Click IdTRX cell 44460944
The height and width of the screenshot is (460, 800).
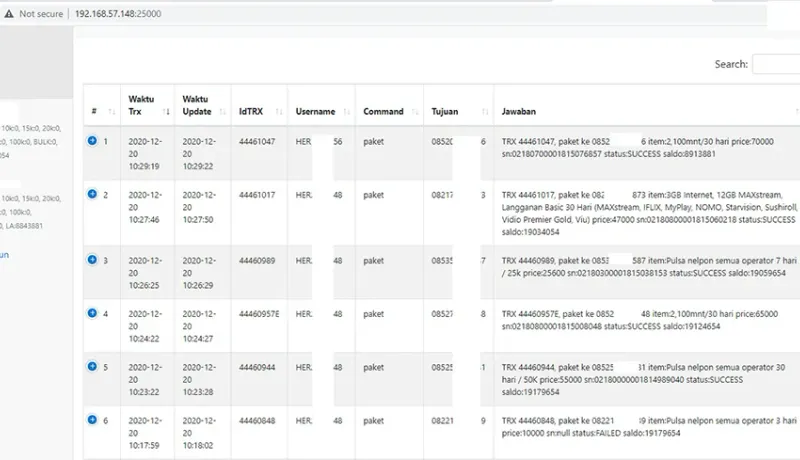coord(259,367)
